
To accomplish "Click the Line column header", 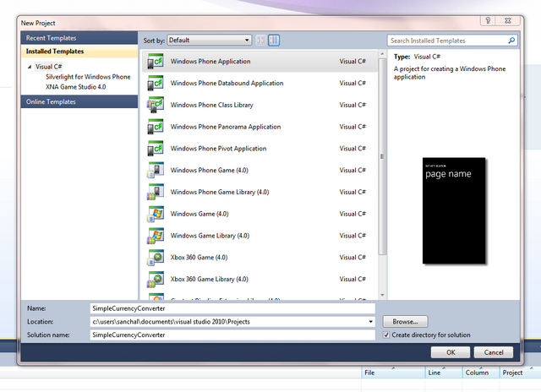I will (x=444, y=373).
